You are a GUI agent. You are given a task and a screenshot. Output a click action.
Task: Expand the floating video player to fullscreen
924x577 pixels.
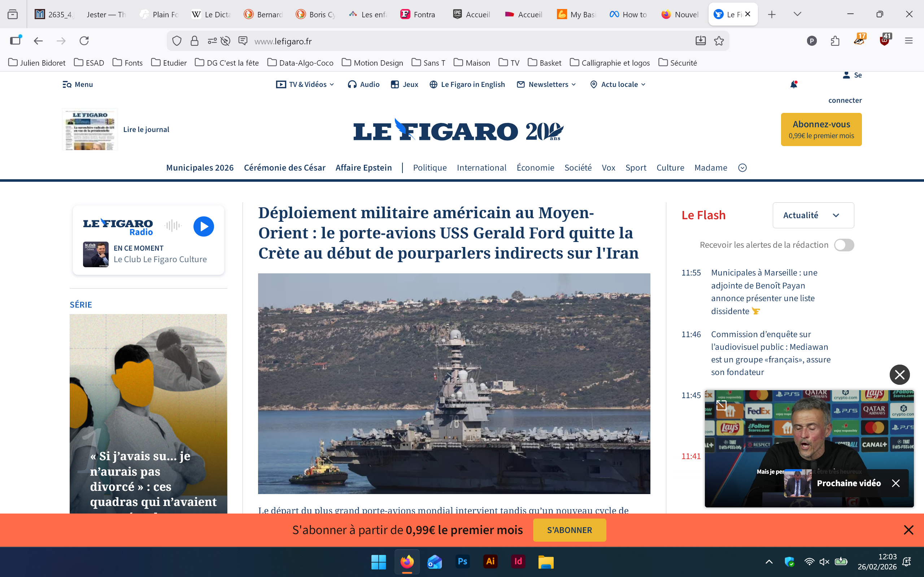click(x=721, y=405)
